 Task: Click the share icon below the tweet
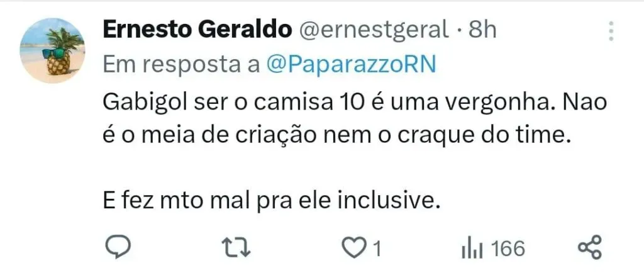(x=589, y=249)
